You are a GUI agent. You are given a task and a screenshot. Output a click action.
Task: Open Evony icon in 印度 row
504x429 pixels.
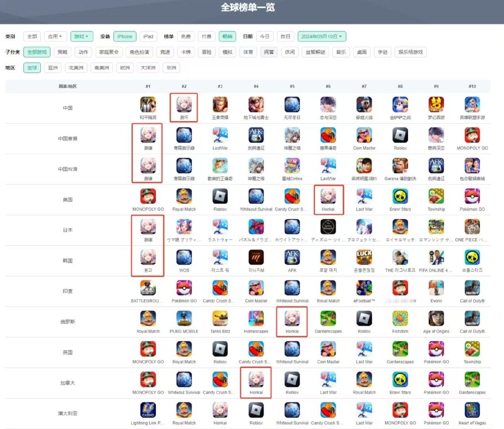pos(436,288)
